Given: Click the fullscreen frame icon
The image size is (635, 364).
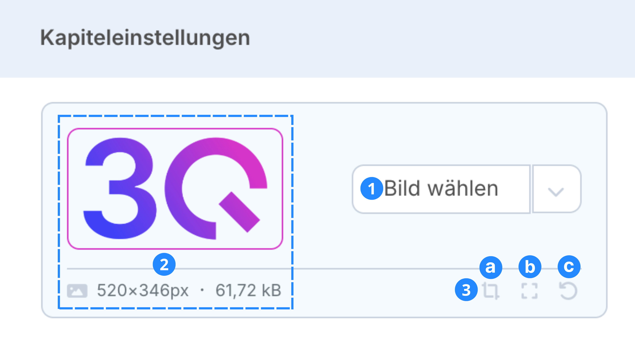Looking at the screenshot, I should point(529,291).
